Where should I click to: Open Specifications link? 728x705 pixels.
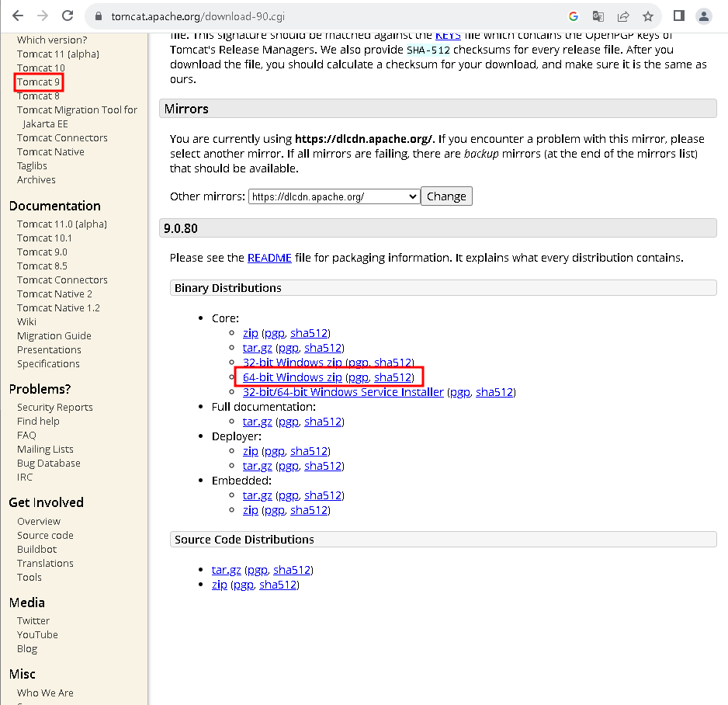[x=48, y=363]
